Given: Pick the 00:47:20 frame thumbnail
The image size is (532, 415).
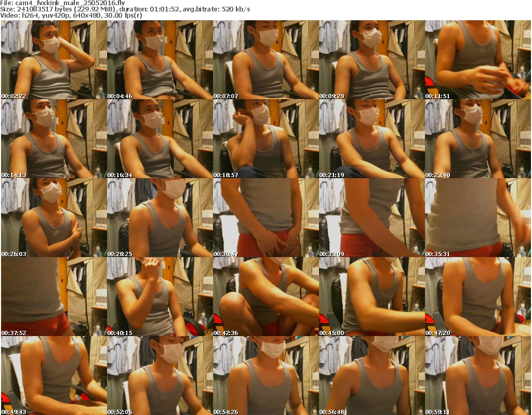Looking at the screenshot, I should pyautogui.click(x=478, y=297).
